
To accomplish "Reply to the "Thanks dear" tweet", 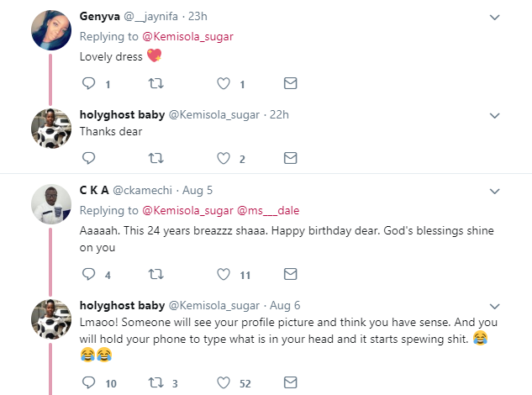I will click(88, 157).
